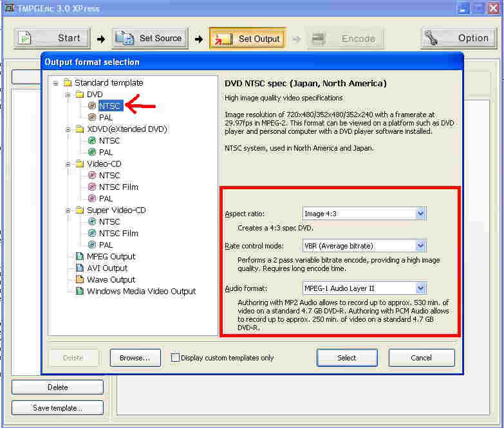Select NTSC Film under Super Video-CD
504x428 pixels.
pos(118,233)
